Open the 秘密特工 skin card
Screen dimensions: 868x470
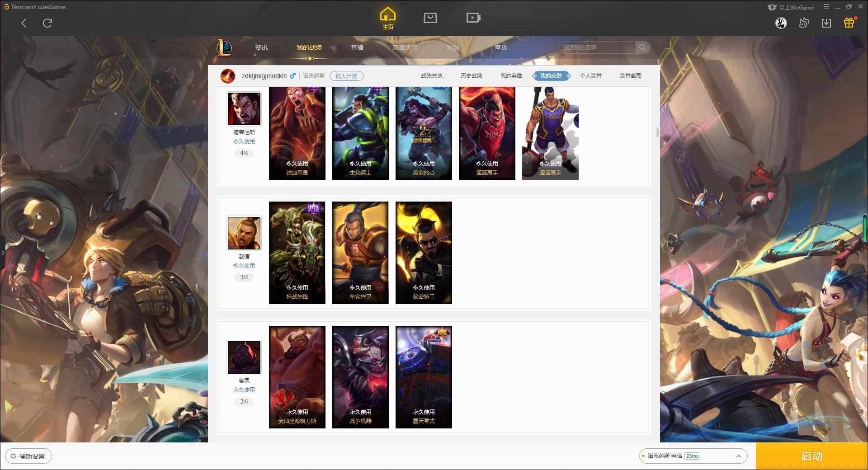[424, 253]
